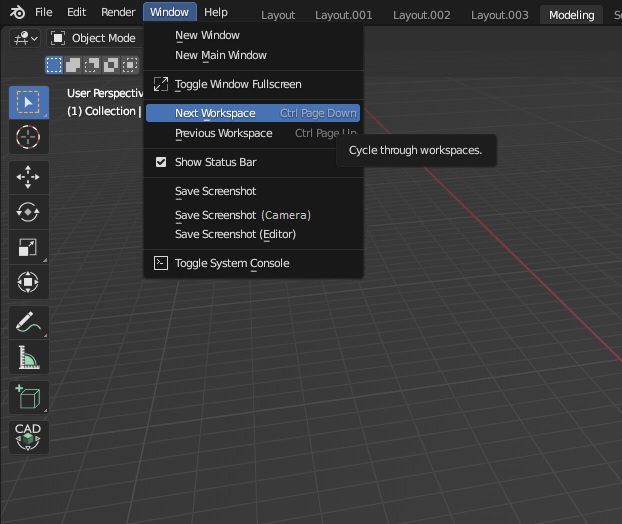The image size is (622, 524).
Task: Enable the extend selection mode icon
Action: tap(73, 65)
